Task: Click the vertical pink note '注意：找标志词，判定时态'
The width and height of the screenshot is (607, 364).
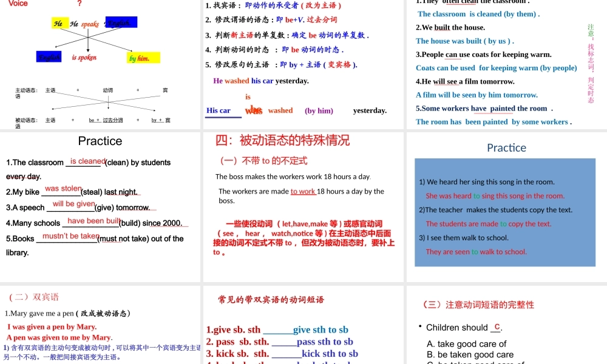Action: point(591,64)
